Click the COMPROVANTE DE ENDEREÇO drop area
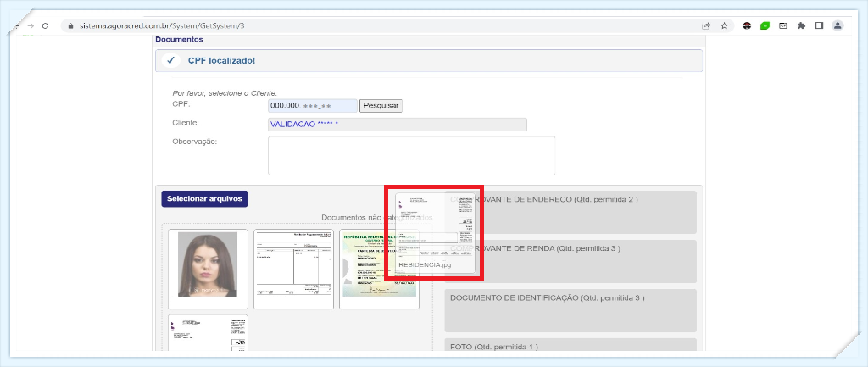868x367 pixels. [x=570, y=213]
